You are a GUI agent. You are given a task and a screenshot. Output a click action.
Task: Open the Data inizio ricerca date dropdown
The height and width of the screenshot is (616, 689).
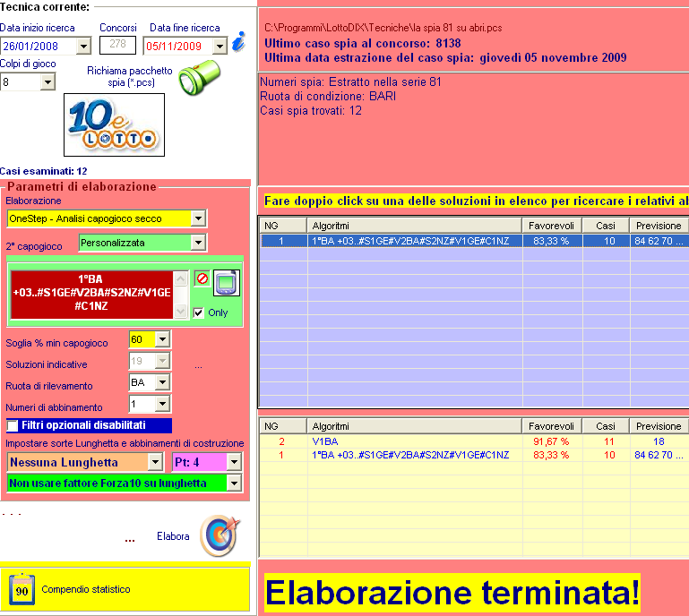pos(84,46)
